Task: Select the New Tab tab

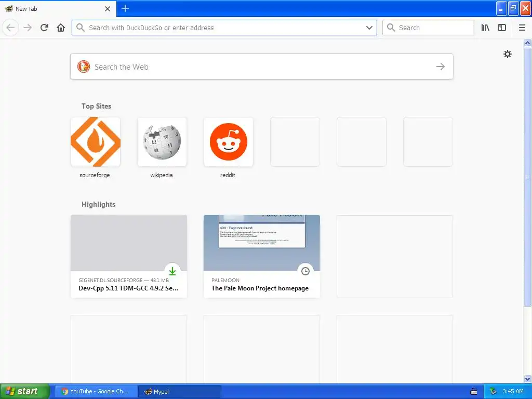Action: [58, 9]
